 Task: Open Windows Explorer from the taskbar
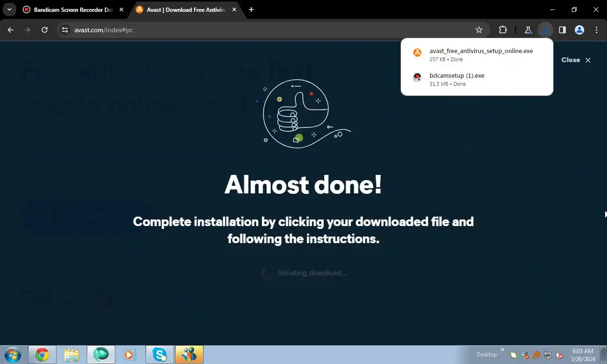tap(72, 355)
